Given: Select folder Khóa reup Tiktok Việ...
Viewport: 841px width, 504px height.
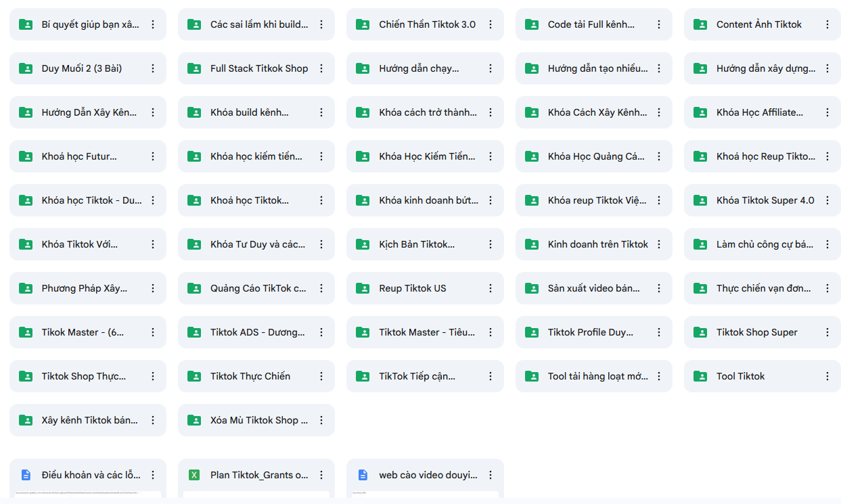Looking at the screenshot, I should [x=594, y=200].
